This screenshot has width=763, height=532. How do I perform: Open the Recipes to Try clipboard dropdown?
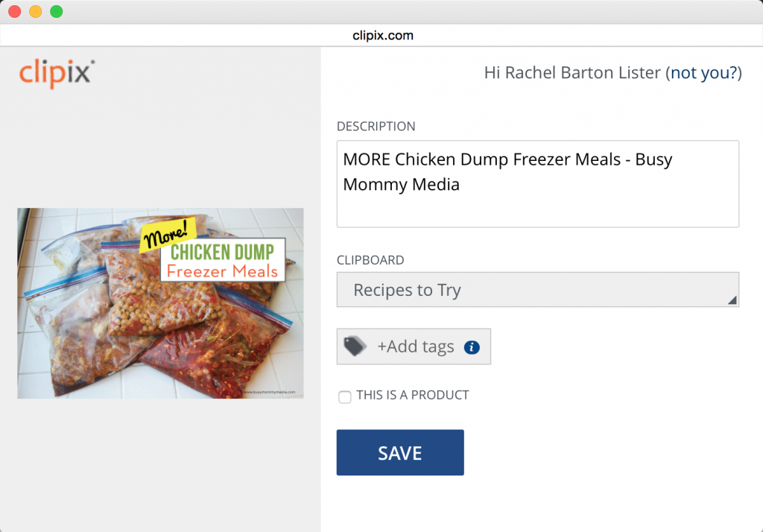point(537,290)
